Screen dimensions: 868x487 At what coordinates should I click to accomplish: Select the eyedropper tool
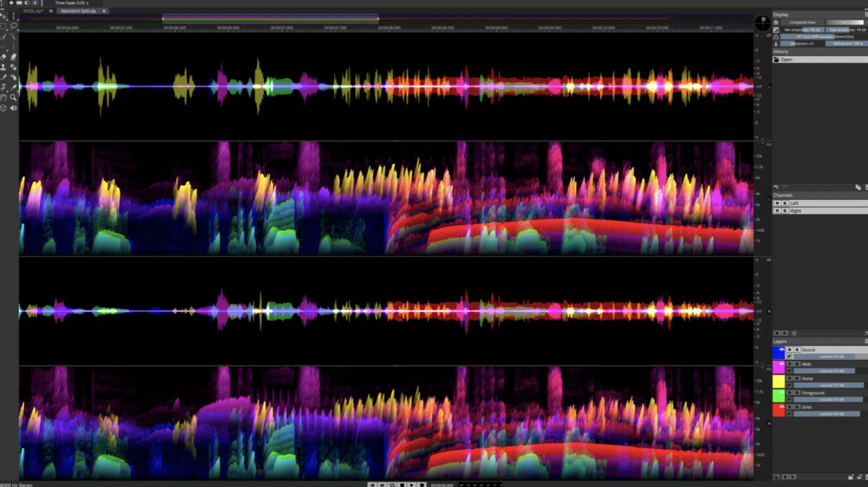14,87
